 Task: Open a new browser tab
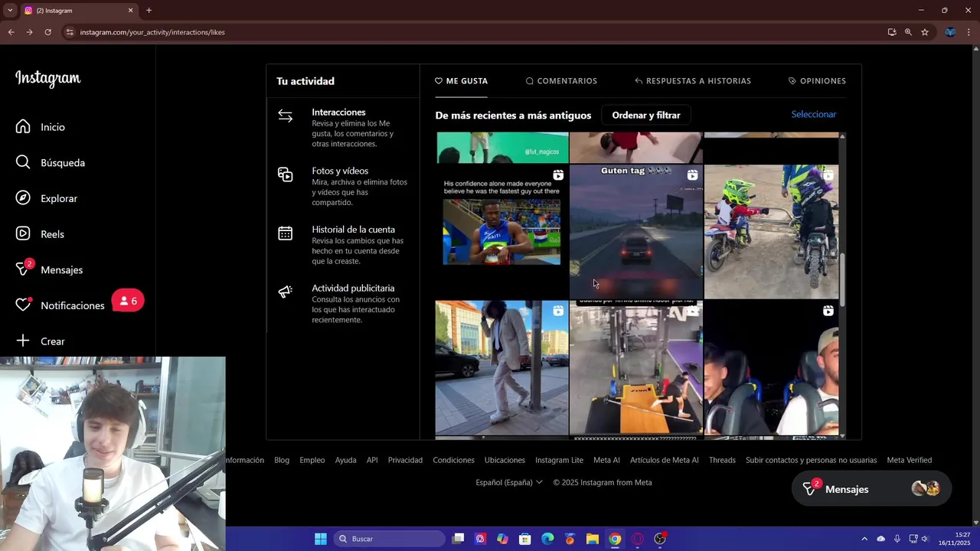pyautogui.click(x=149, y=11)
